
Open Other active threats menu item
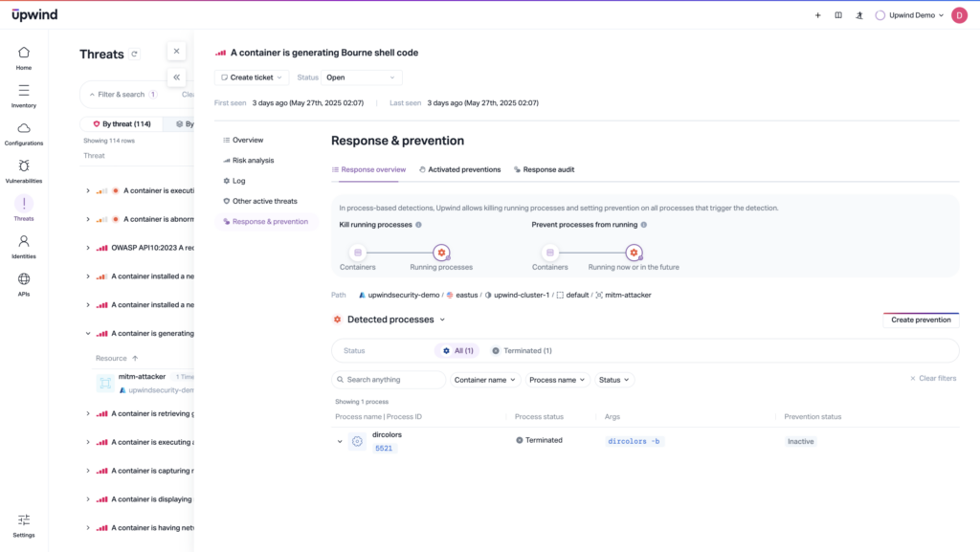tap(260, 201)
